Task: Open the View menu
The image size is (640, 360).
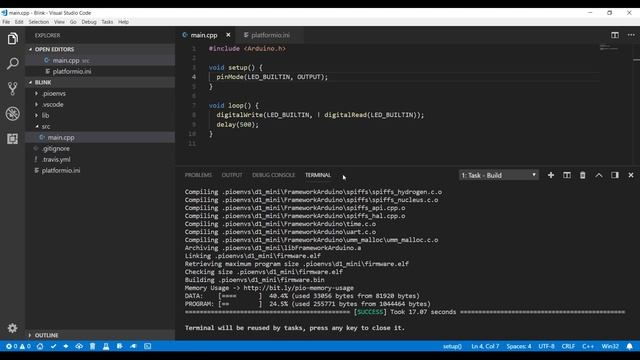Action: [59, 22]
